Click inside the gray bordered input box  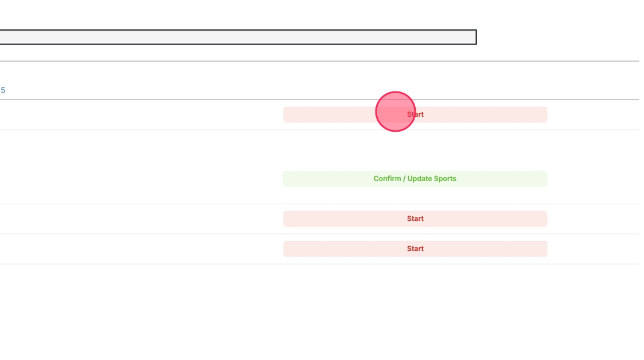[236, 37]
